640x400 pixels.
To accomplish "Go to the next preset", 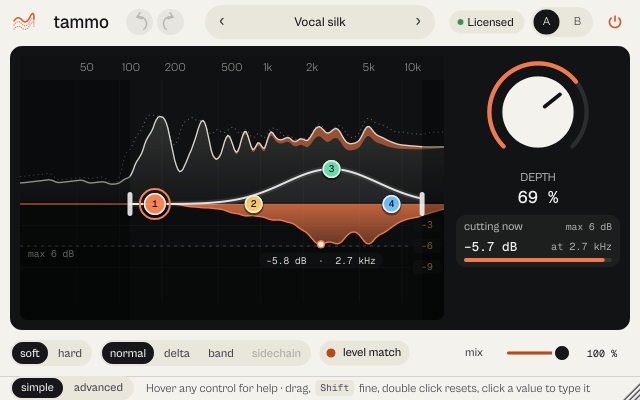I will point(418,22).
